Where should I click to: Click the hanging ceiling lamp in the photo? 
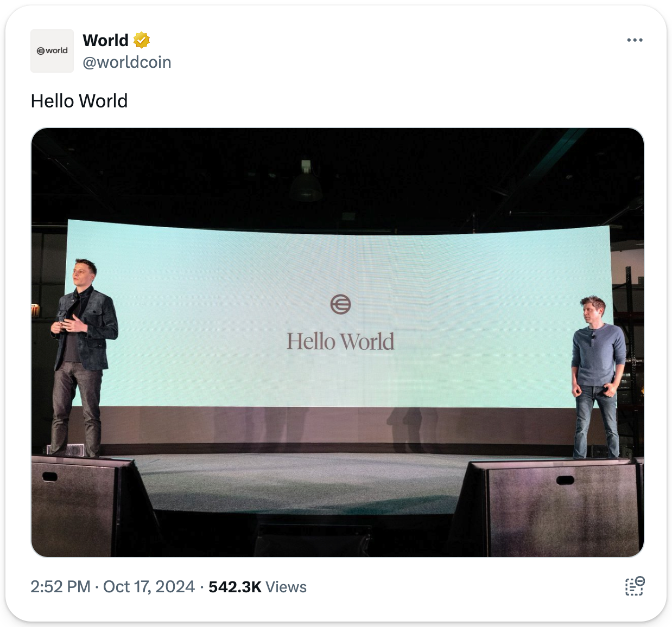coord(306,184)
